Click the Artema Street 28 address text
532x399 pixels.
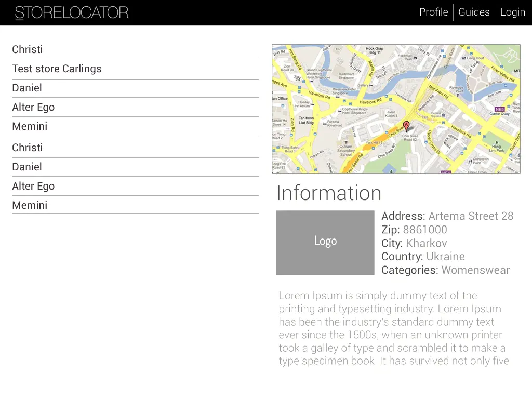[471, 216]
